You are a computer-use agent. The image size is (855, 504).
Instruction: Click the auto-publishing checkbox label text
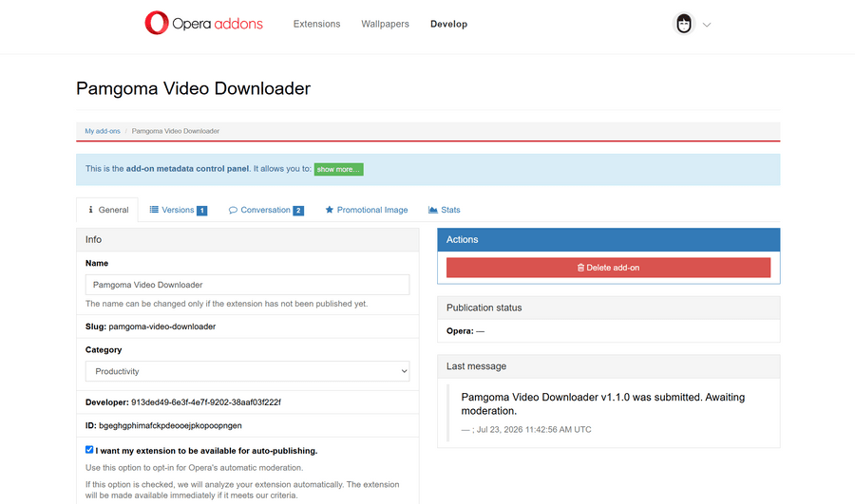click(x=206, y=451)
